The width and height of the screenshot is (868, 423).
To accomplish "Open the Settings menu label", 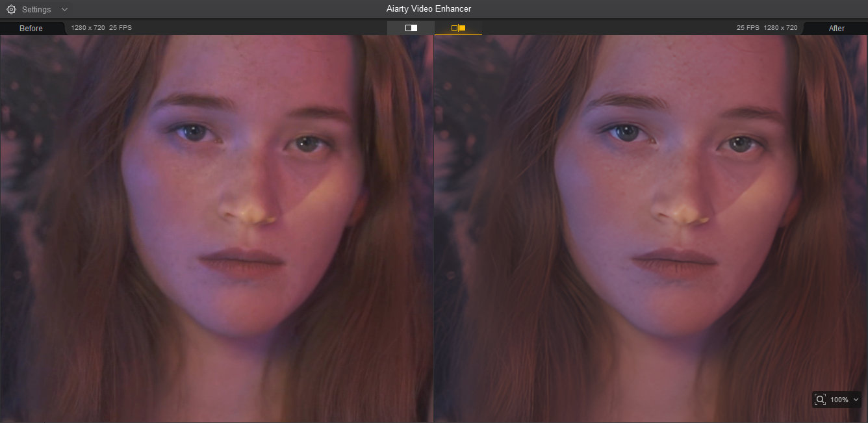I will click(36, 10).
